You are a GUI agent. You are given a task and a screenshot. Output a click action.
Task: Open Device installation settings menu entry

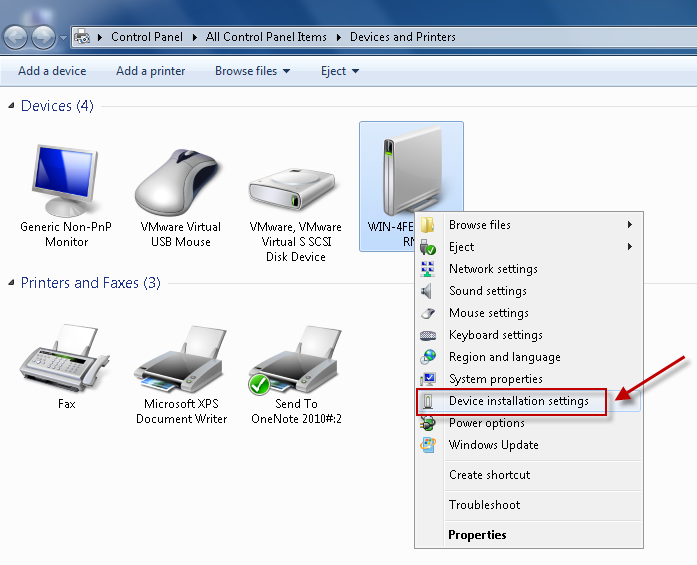pyautogui.click(x=529, y=401)
